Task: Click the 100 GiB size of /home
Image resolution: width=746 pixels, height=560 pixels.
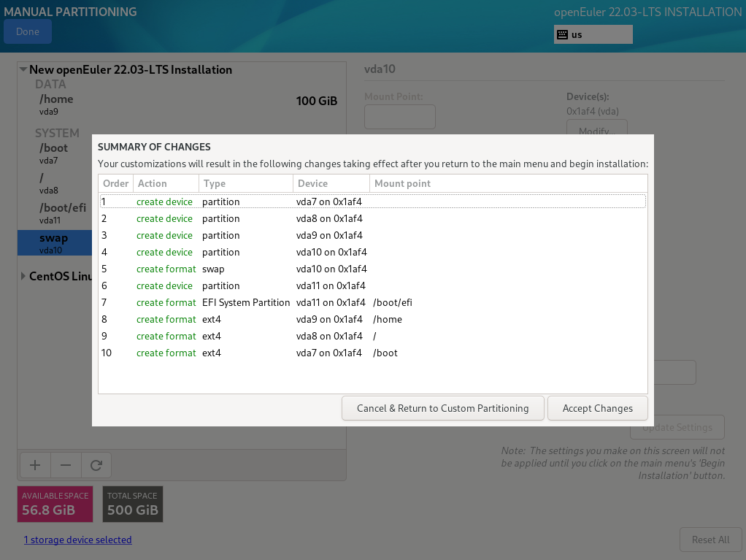Action: [316, 101]
